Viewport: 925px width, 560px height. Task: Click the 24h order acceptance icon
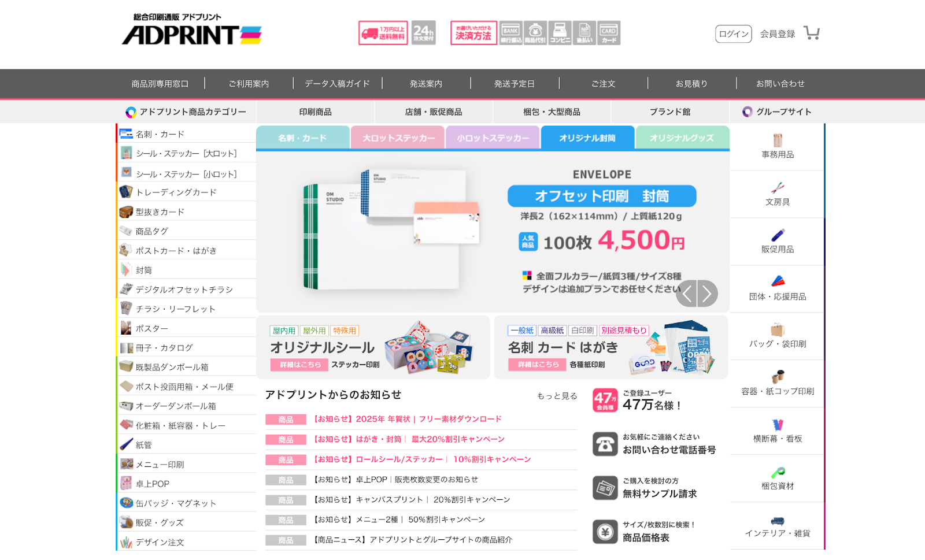coord(423,33)
